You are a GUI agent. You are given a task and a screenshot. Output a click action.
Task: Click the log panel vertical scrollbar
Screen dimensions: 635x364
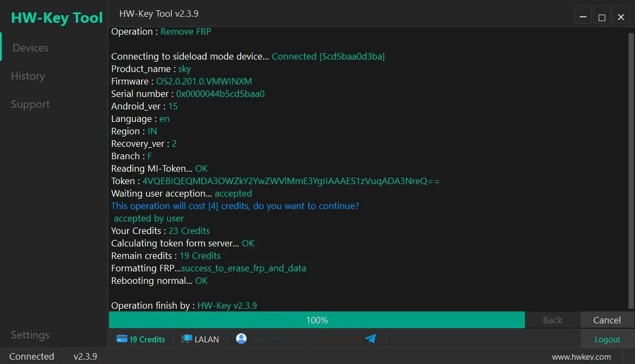pyautogui.click(x=631, y=171)
